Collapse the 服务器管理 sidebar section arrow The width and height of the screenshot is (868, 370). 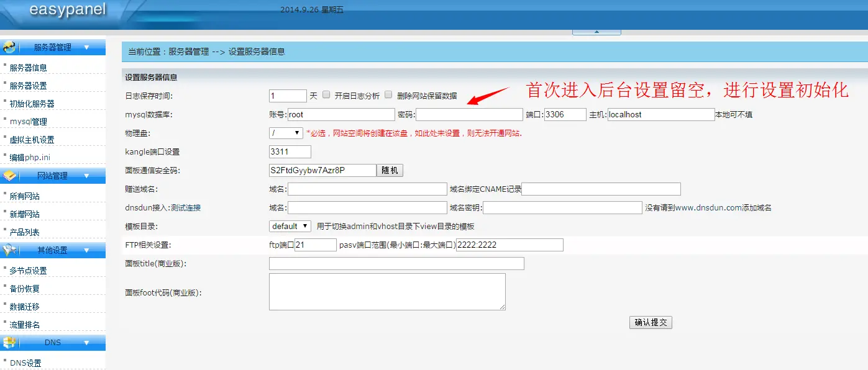pyautogui.click(x=86, y=47)
